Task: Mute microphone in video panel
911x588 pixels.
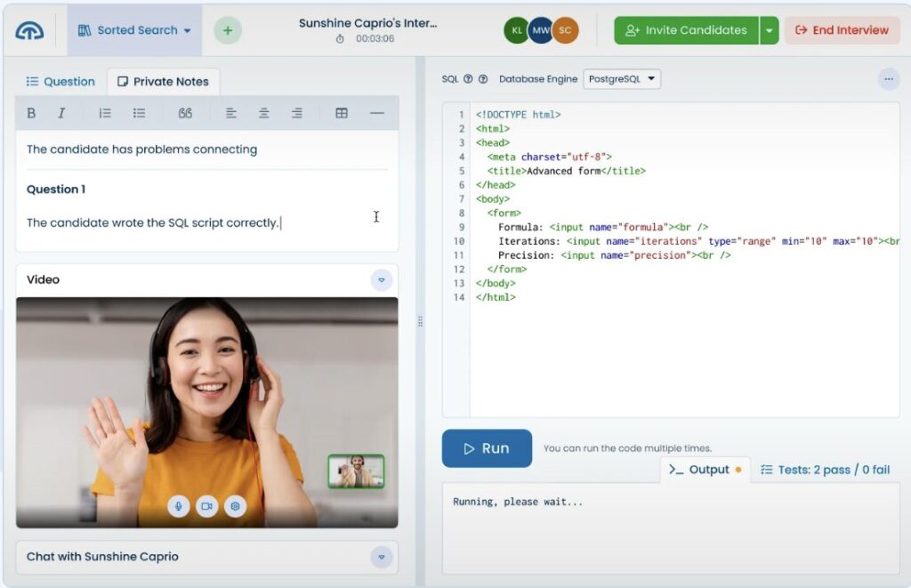Action: coord(178,506)
